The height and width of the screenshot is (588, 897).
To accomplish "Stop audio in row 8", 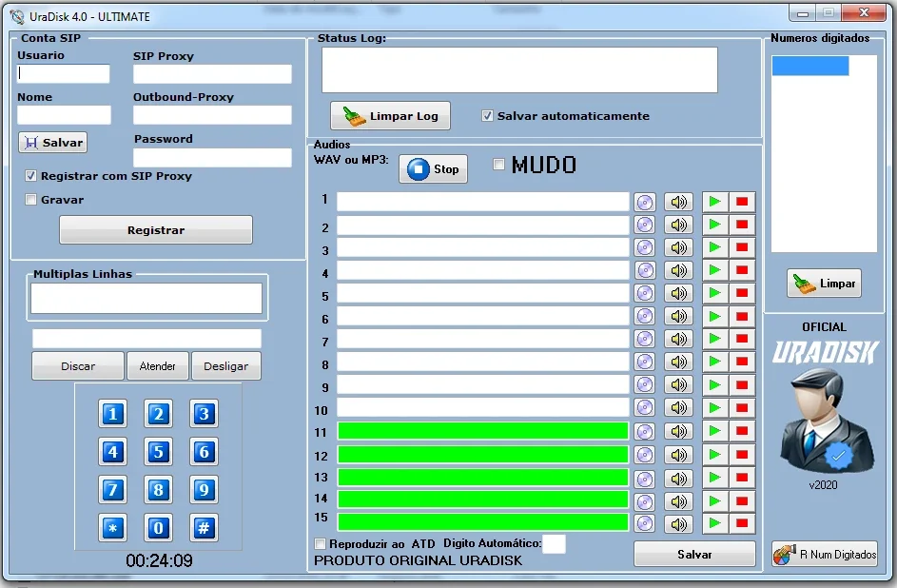I will pos(742,362).
